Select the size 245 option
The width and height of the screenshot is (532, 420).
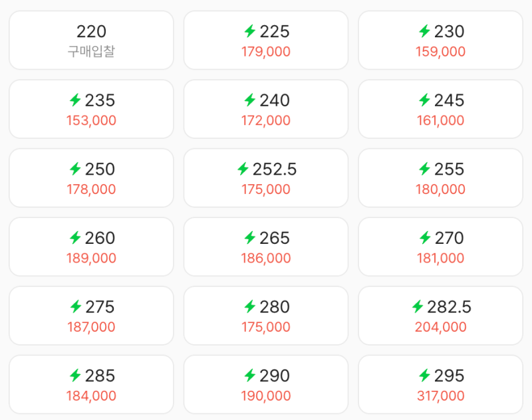[x=440, y=109]
